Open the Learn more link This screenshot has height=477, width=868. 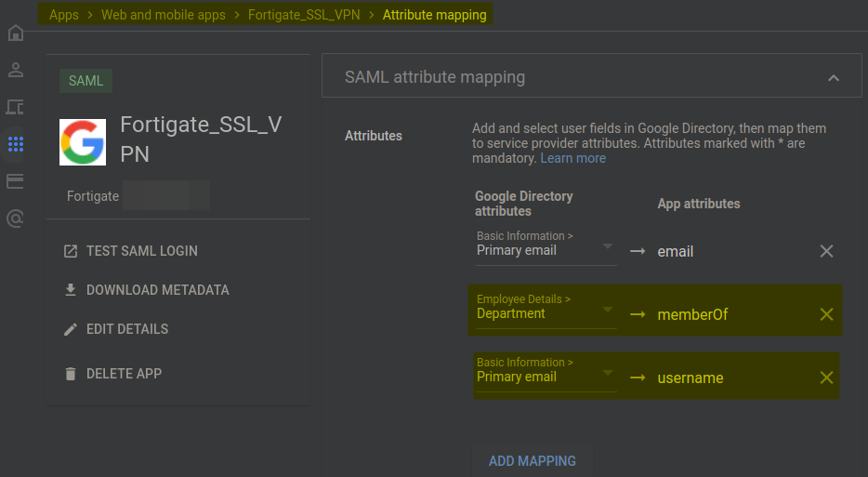pyautogui.click(x=573, y=158)
